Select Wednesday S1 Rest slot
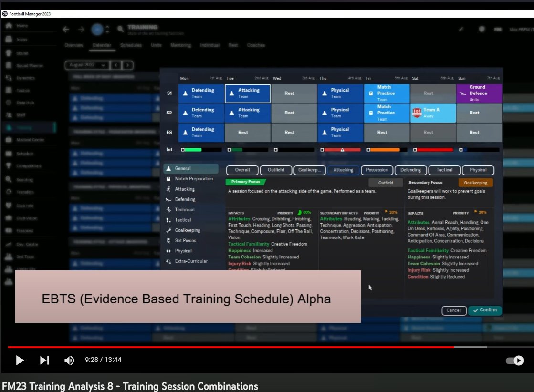This screenshot has height=392, width=534. click(x=294, y=93)
